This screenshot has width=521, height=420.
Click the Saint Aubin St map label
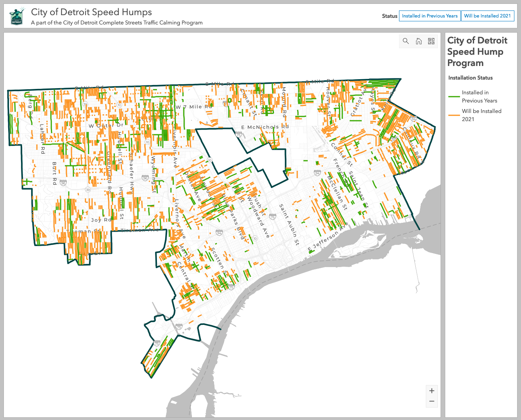289,225
